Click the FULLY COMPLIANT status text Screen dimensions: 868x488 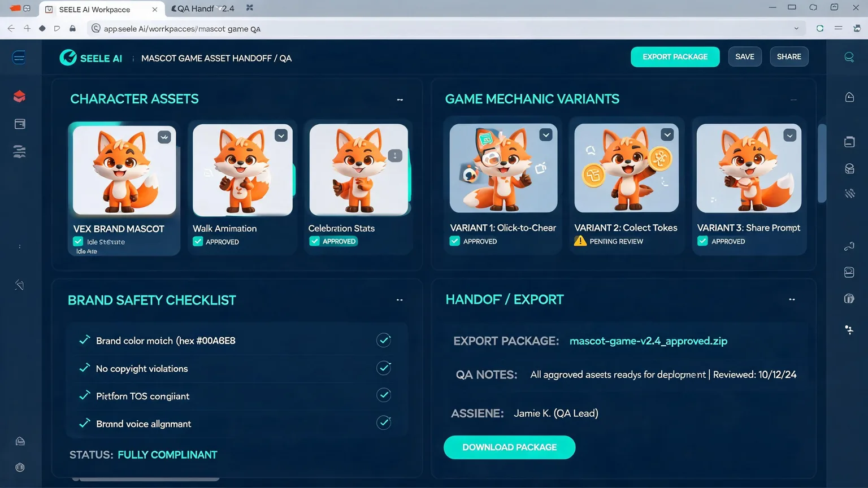(x=167, y=455)
